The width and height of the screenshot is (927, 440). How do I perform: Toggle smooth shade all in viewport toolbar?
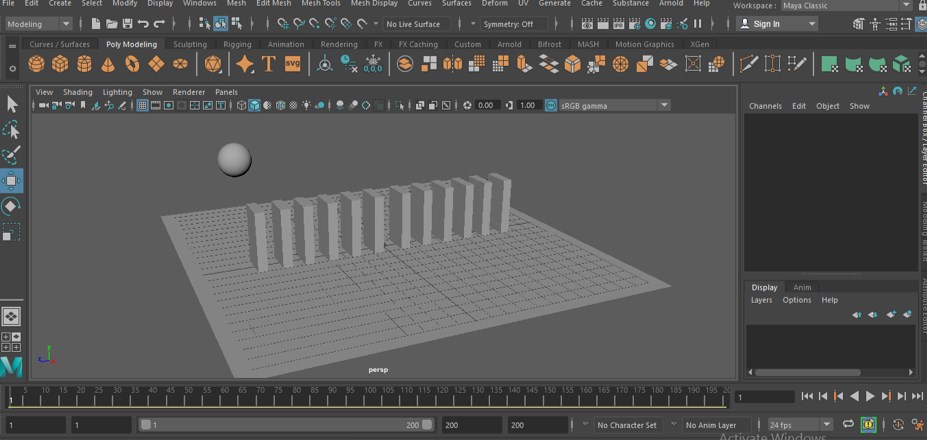tap(254, 106)
